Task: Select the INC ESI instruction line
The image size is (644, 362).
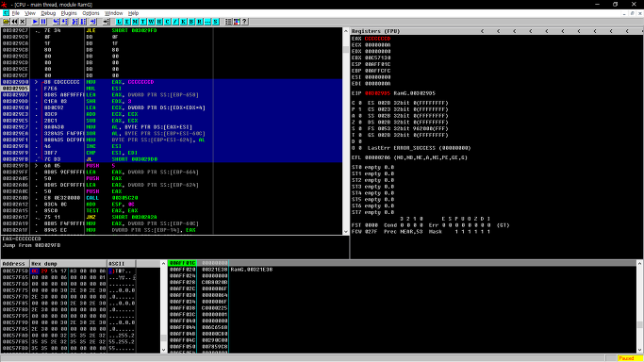Action: [172, 146]
